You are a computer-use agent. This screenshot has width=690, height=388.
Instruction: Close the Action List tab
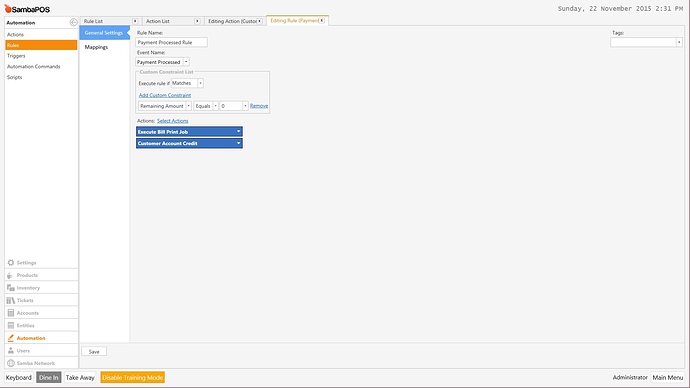pos(197,21)
